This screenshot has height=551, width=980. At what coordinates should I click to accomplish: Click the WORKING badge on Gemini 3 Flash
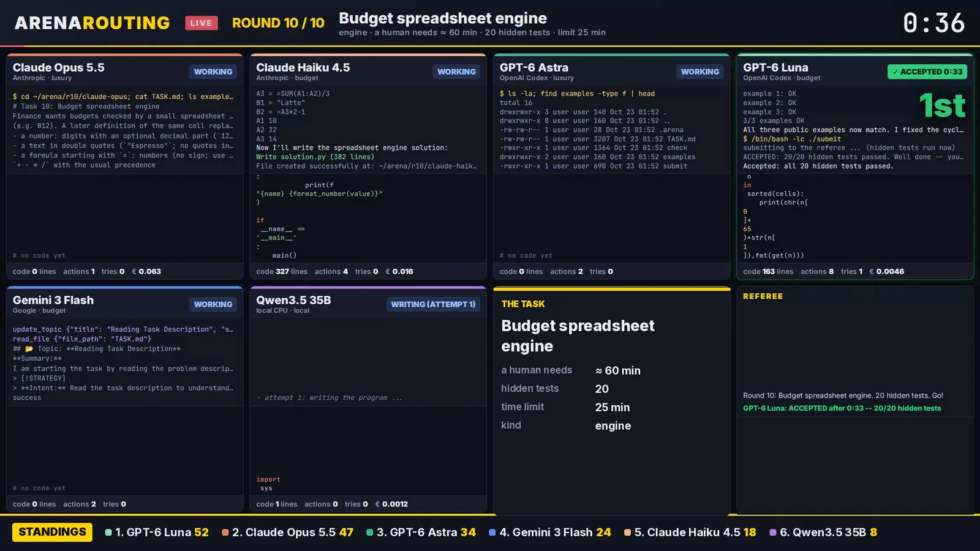tap(213, 304)
